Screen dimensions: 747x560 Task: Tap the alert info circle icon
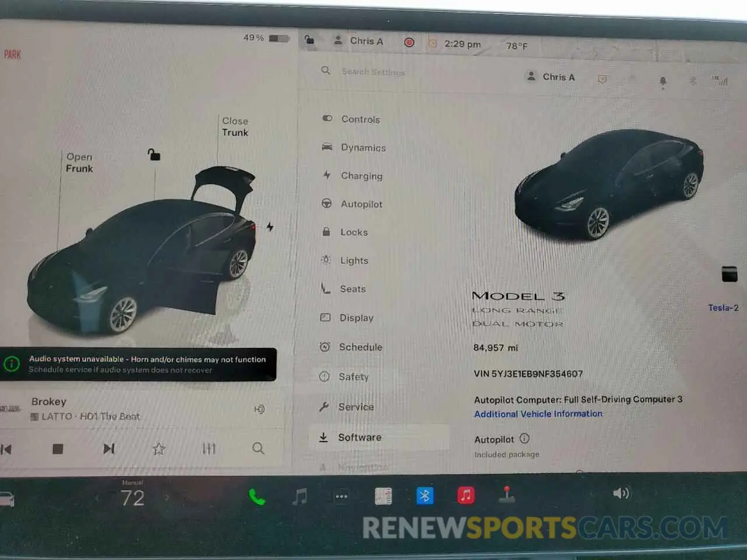tap(11, 364)
